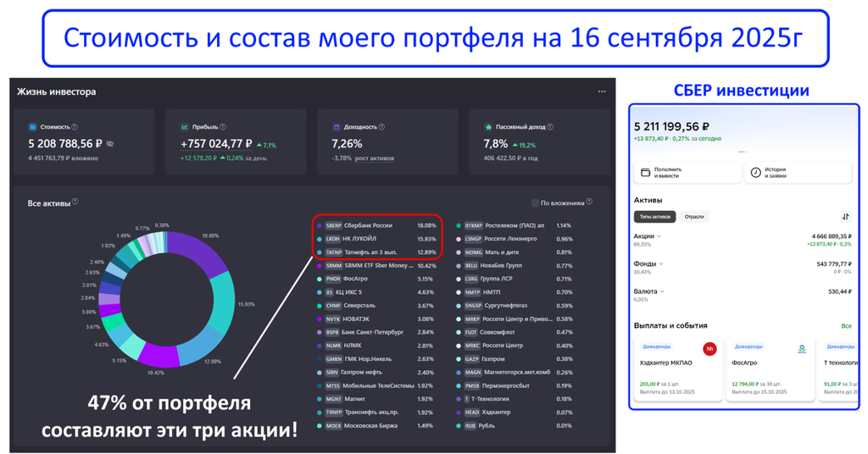Click the sort arrows icon in Активы
This screenshot has width=868, height=454.
pyautogui.click(x=844, y=217)
